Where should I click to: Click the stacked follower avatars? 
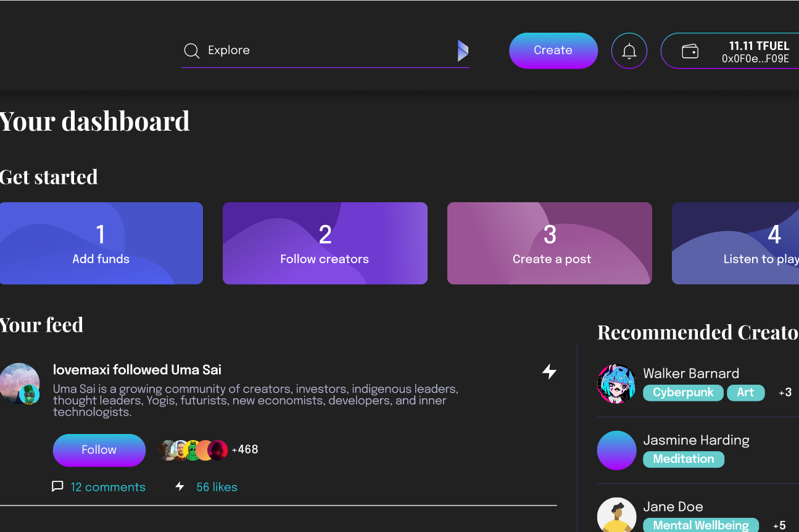(193, 450)
